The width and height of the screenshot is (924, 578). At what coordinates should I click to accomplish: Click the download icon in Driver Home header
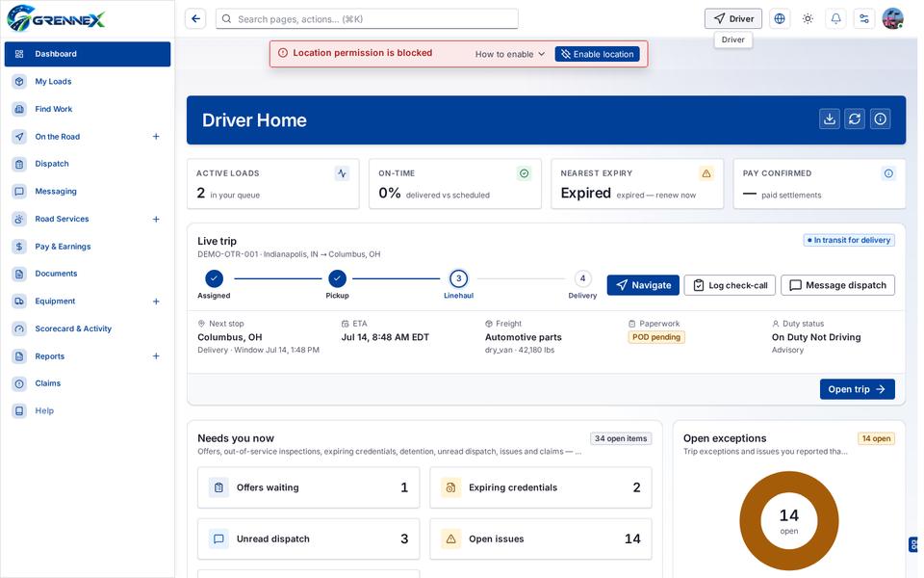829,119
